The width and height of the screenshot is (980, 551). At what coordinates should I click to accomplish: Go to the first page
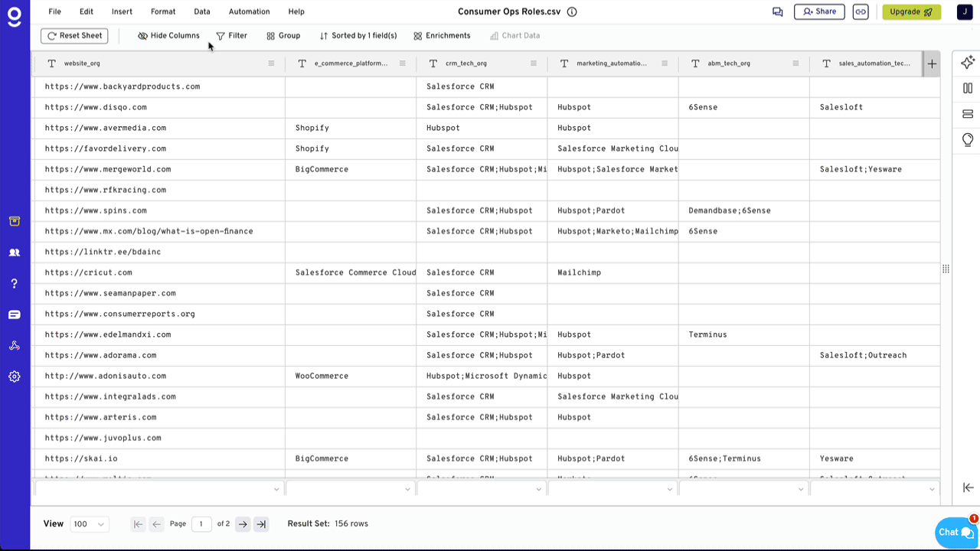pos(138,524)
